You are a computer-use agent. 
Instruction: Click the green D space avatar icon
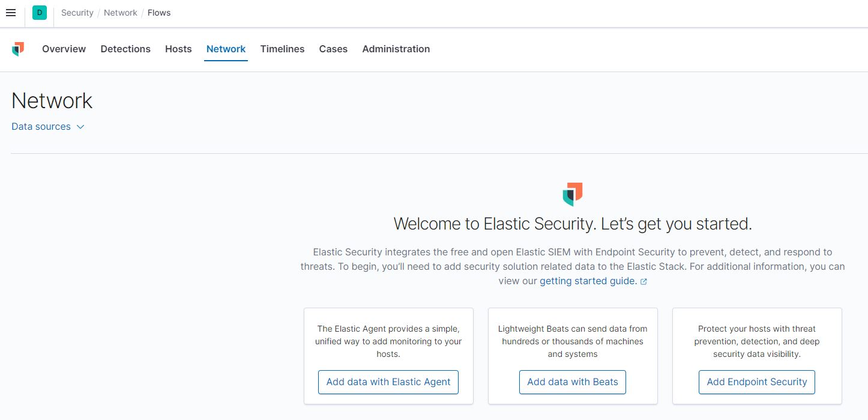pyautogui.click(x=39, y=13)
